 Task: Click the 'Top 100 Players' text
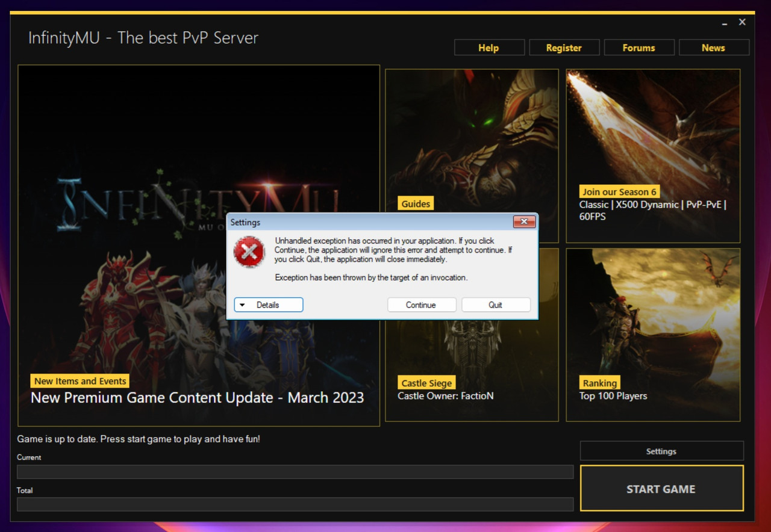pyautogui.click(x=613, y=396)
